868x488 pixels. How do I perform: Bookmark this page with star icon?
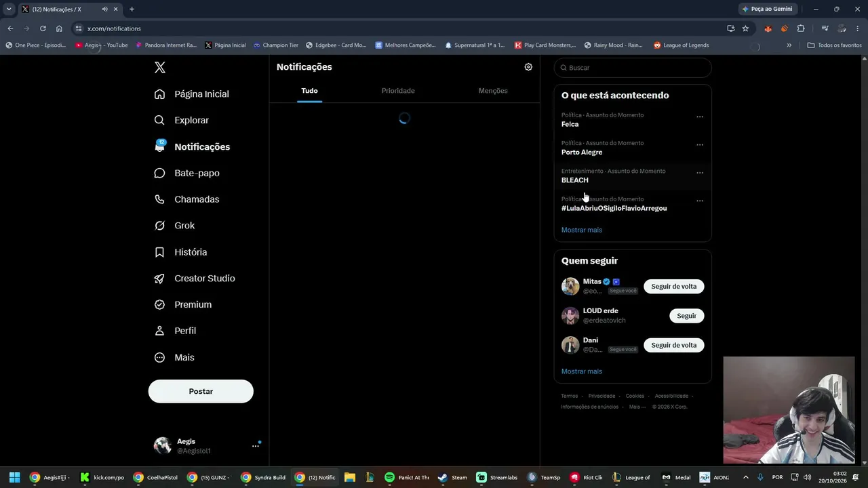pyautogui.click(x=745, y=28)
